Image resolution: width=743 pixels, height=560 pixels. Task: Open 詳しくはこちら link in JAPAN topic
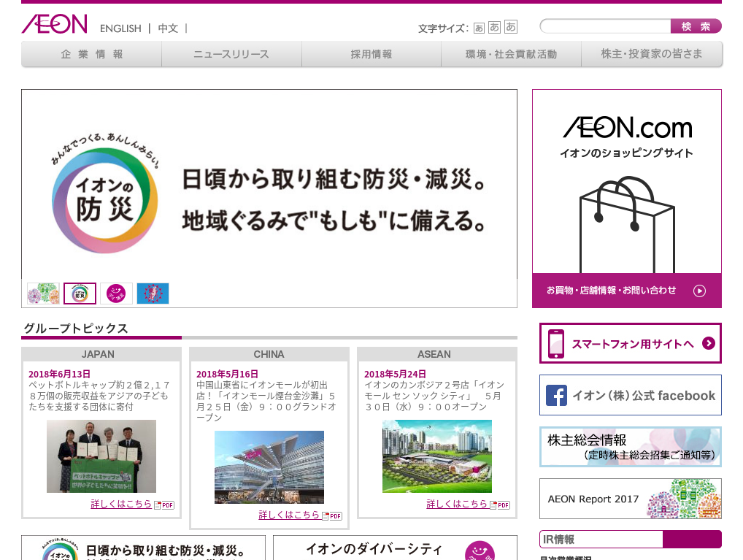(121, 504)
